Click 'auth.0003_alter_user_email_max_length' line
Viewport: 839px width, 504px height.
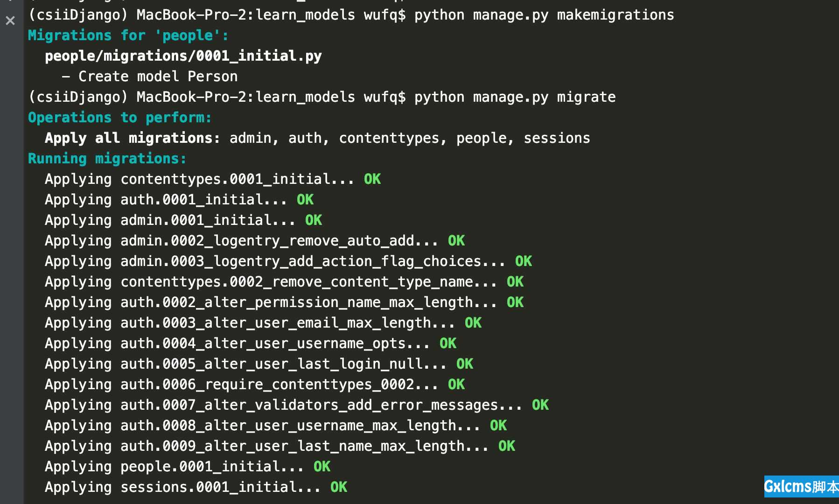pyautogui.click(x=263, y=323)
